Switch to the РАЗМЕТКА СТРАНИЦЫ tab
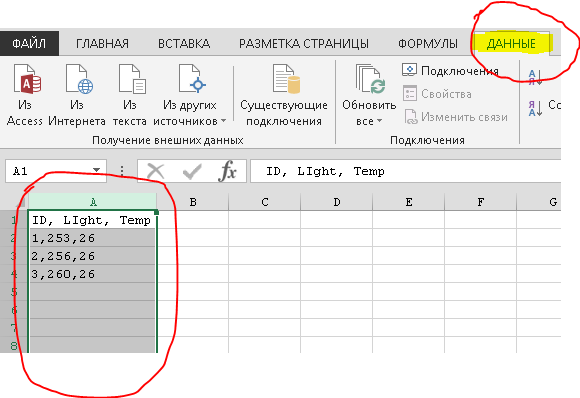The height and width of the screenshot is (398, 580). click(304, 43)
